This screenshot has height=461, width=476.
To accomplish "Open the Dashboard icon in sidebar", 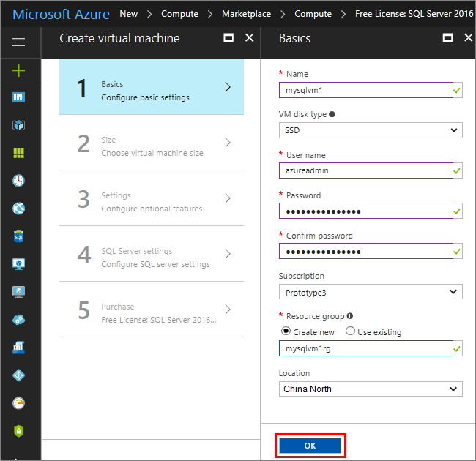I will (18, 97).
